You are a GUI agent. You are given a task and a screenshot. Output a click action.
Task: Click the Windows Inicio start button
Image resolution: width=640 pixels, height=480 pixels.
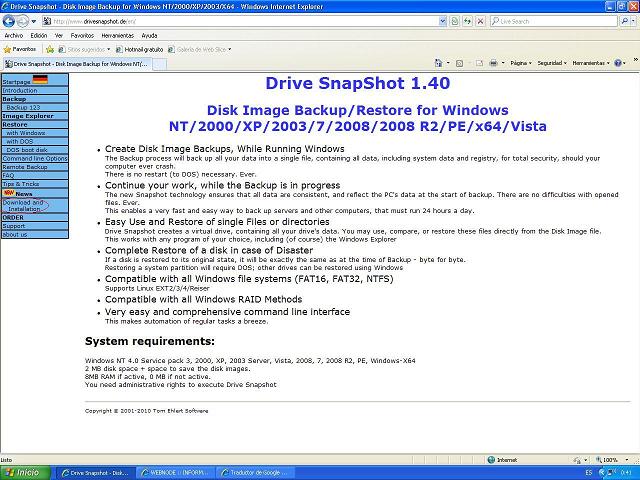[x=25, y=473]
